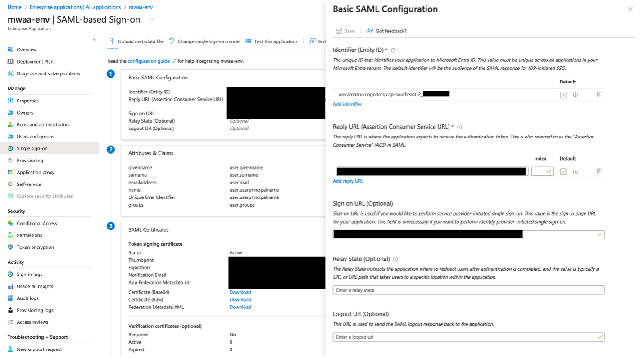
Task: Select the New support request icon
Action: pos(10,349)
